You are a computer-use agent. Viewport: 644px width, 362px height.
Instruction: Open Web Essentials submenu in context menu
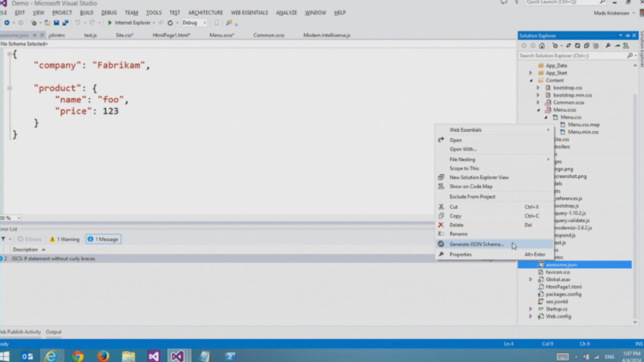coord(494,130)
